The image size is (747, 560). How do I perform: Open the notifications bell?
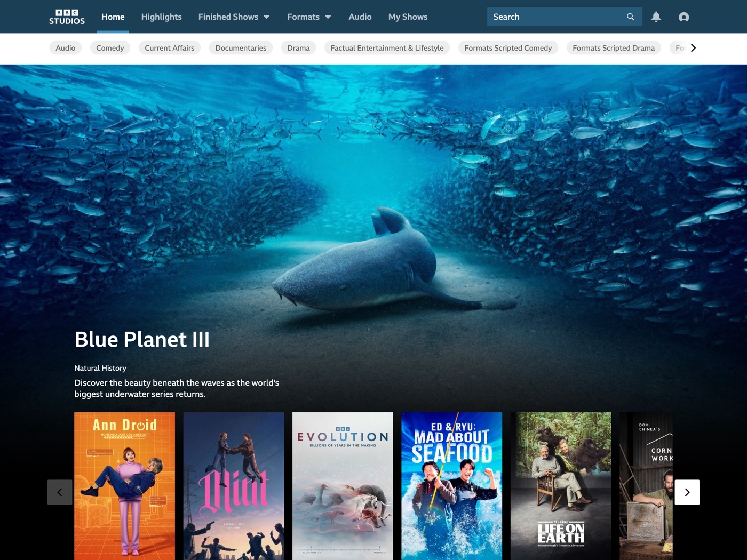(656, 17)
